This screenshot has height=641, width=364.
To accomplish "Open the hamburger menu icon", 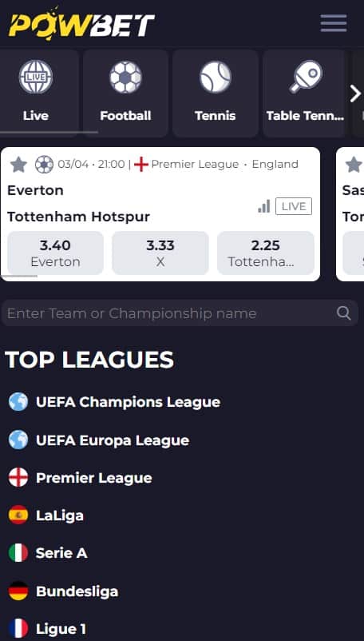I will [334, 23].
